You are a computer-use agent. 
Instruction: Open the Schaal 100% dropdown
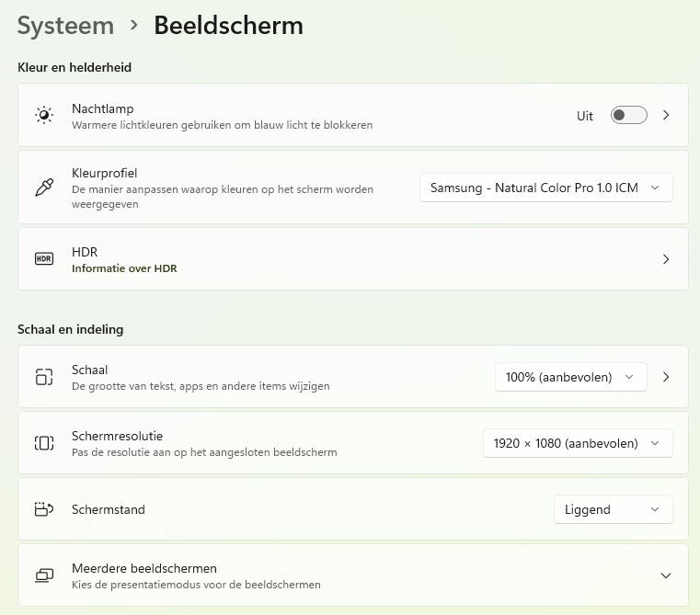pyautogui.click(x=570, y=377)
